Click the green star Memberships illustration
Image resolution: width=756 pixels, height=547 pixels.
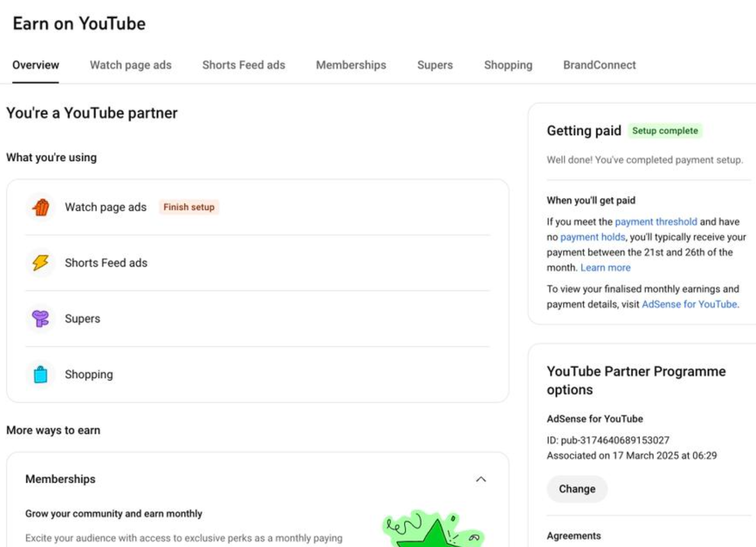click(x=433, y=529)
